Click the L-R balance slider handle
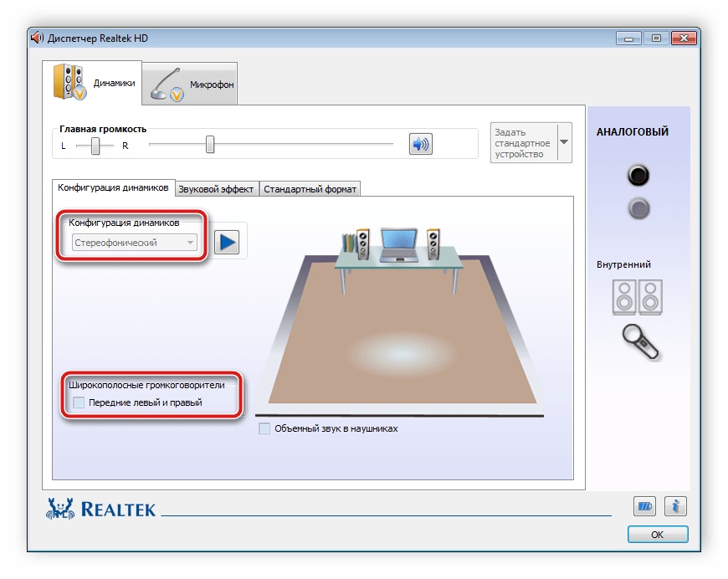 [96, 146]
